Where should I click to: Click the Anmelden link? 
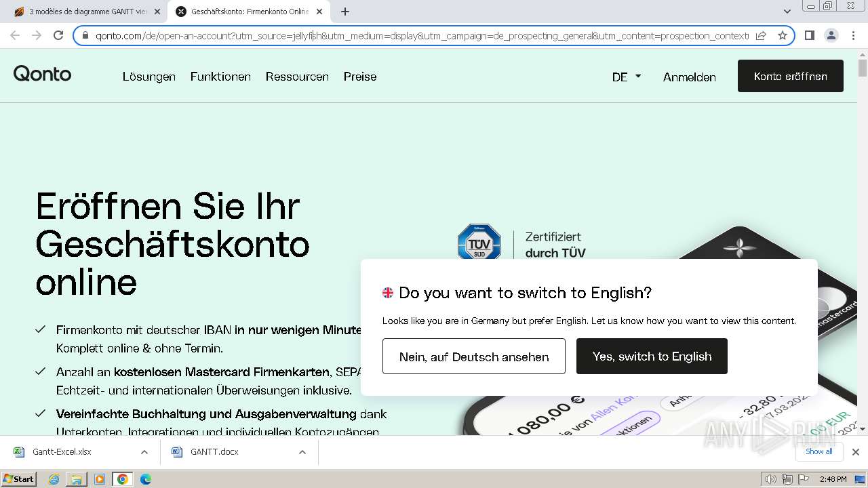tap(689, 77)
